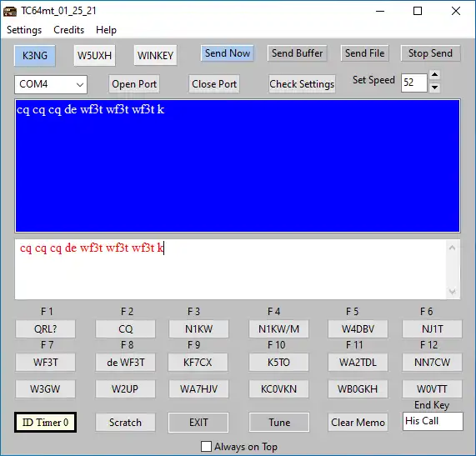
Task: Click the buffer scrollbar down arrow
Action: [453, 292]
